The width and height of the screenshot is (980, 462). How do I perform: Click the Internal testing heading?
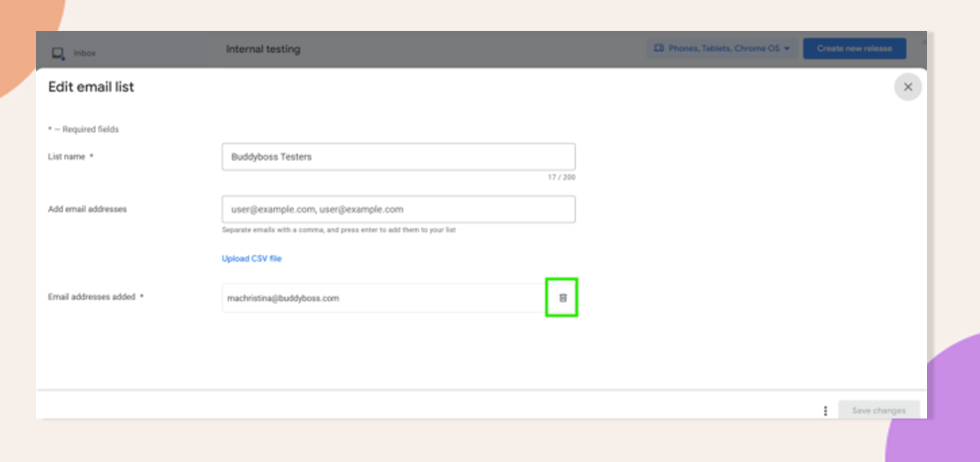[263, 49]
